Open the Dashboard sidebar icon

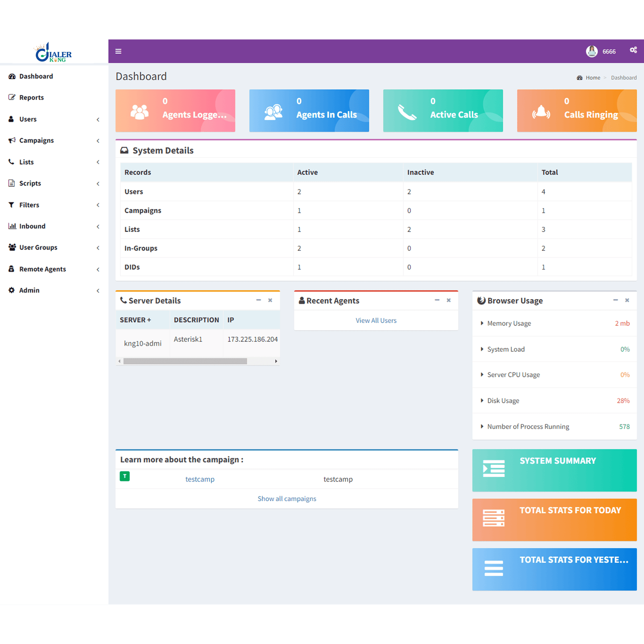pyautogui.click(x=12, y=76)
